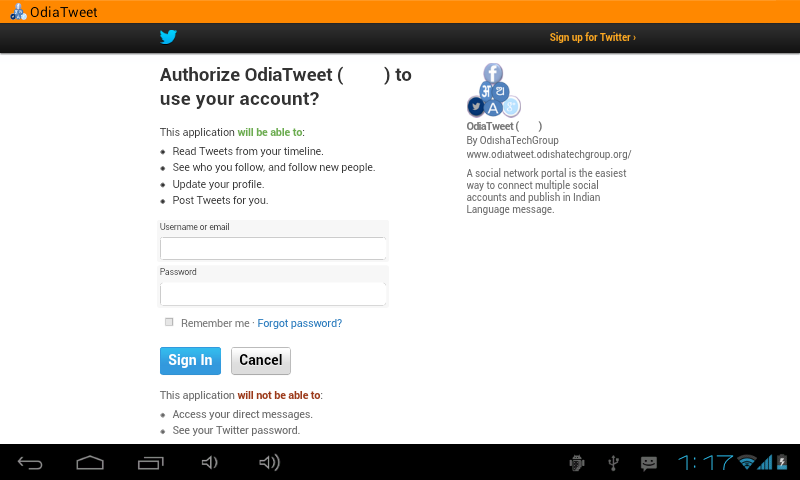This screenshot has width=800, height=480.
Task: Click the Sign In button
Action: click(x=190, y=361)
